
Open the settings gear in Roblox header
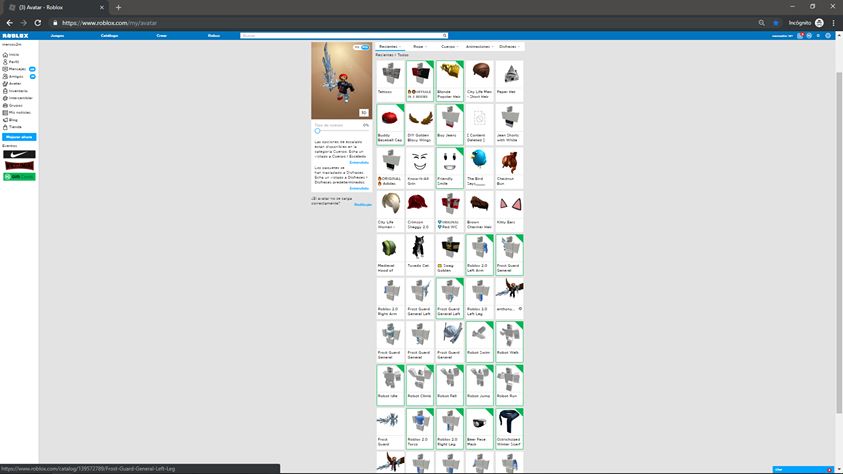pyautogui.click(x=828, y=35)
